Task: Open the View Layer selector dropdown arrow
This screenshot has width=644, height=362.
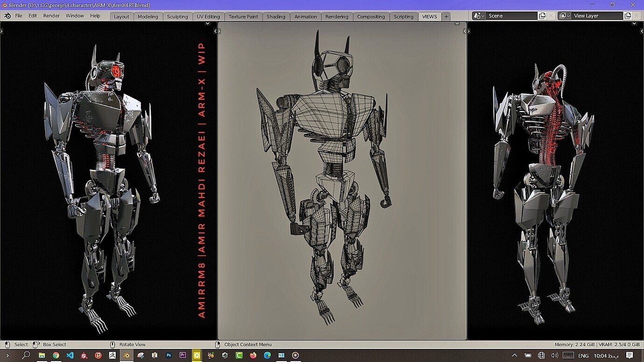Action: [569, 15]
